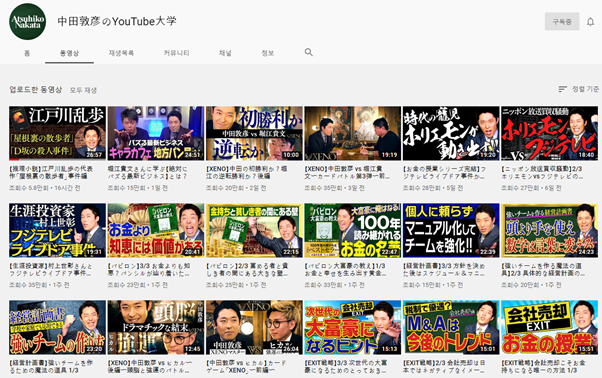The width and height of the screenshot is (602, 378).
Task: Switch to the 홈 tab
Action: pos(27,53)
